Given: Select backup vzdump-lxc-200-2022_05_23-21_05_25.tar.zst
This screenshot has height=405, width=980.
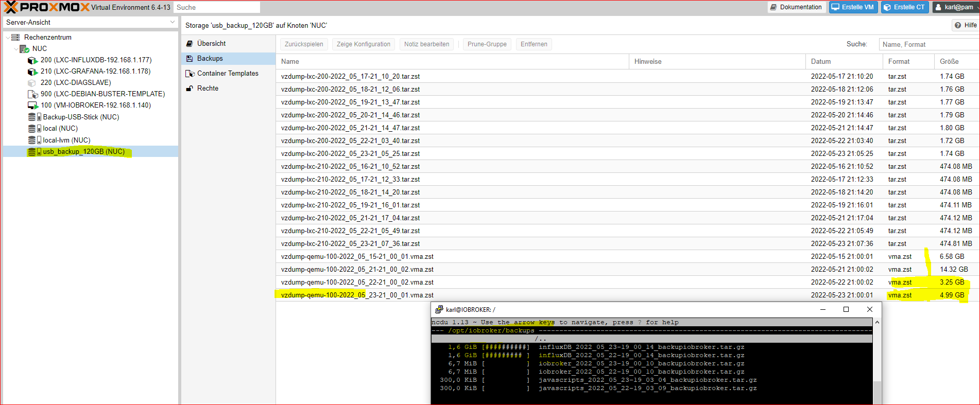Looking at the screenshot, I should point(627,153).
